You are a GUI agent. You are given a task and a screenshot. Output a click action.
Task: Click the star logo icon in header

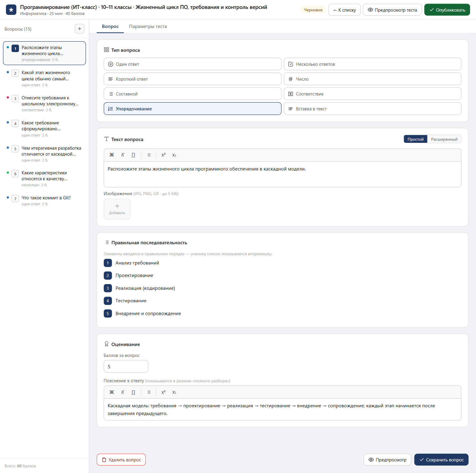click(11, 10)
